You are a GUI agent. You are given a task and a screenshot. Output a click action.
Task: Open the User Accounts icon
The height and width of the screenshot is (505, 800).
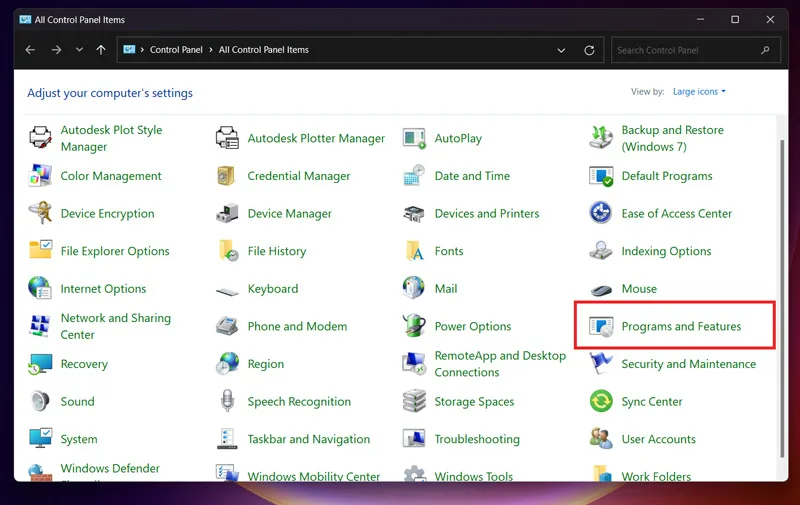(x=601, y=439)
